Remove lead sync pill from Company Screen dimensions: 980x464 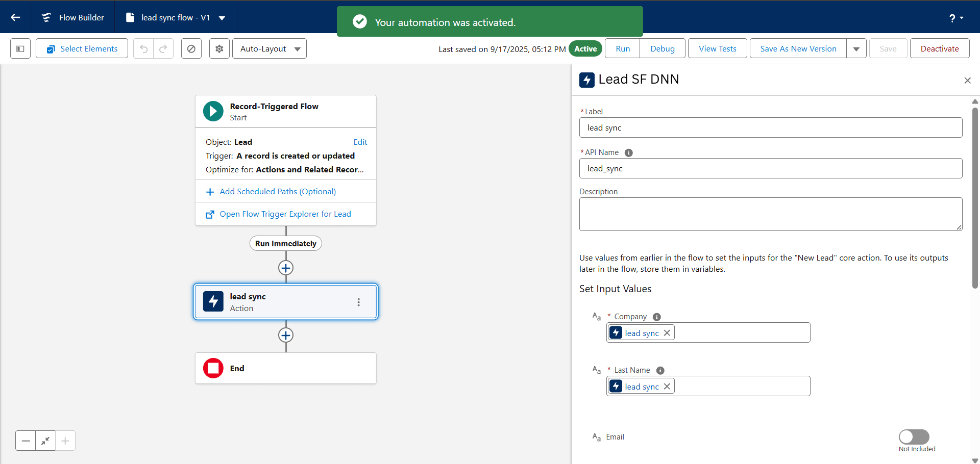point(667,332)
